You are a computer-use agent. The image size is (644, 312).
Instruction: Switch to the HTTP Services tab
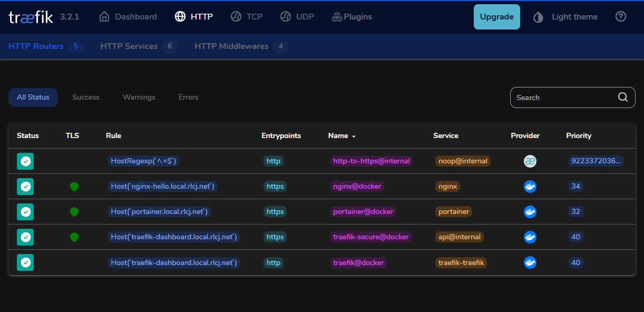tap(129, 46)
